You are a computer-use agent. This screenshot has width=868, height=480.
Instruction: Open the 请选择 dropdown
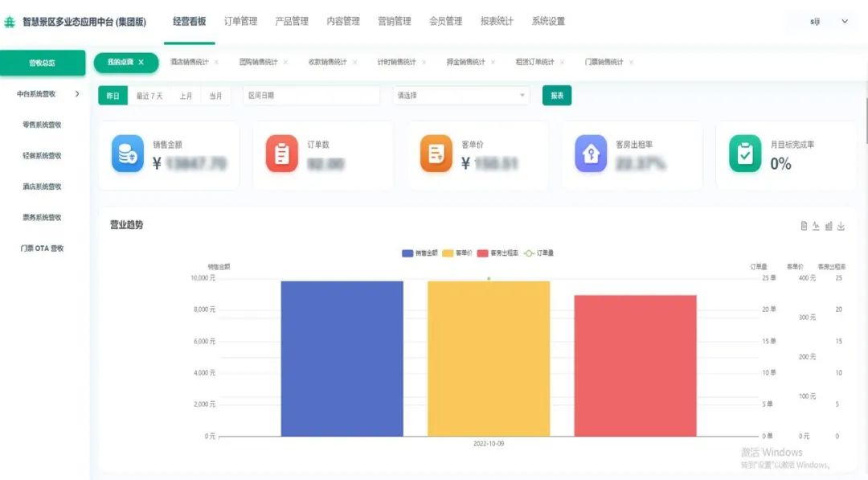tap(461, 96)
